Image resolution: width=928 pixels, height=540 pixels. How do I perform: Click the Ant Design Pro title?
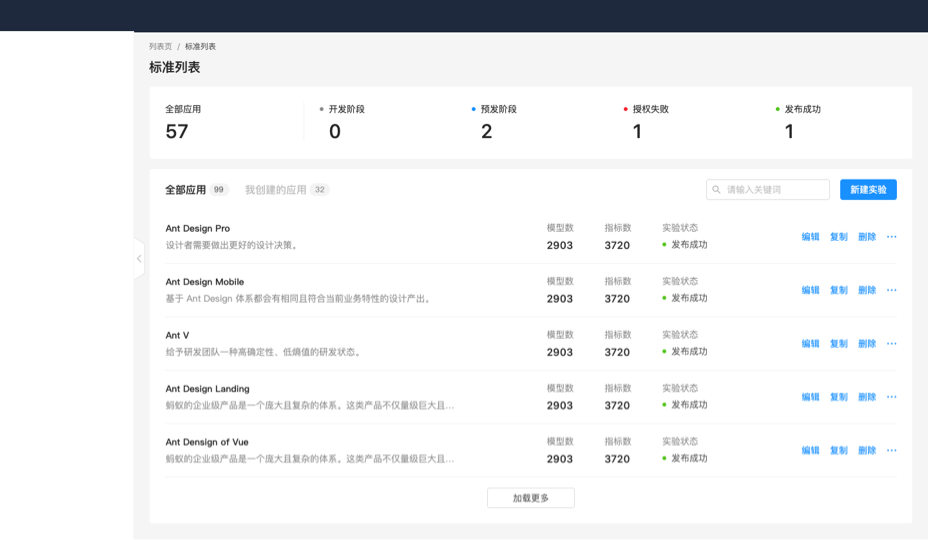point(198,229)
